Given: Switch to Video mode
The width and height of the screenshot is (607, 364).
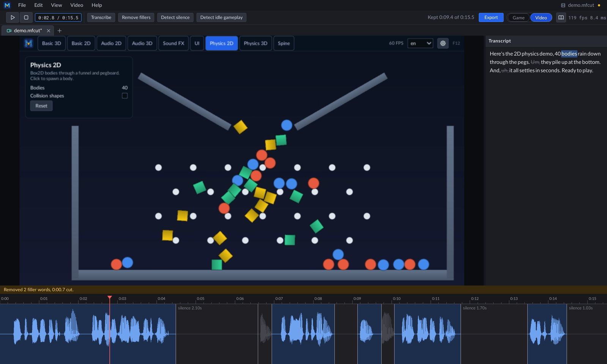Looking at the screenshot, I should pyautogui.click(x=541, y=17).
